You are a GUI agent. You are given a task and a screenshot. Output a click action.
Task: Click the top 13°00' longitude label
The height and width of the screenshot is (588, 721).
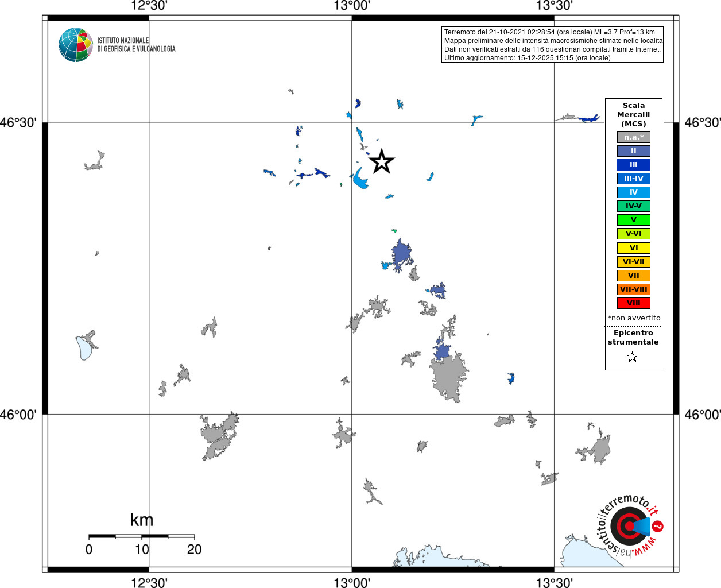tap(352, 6)
